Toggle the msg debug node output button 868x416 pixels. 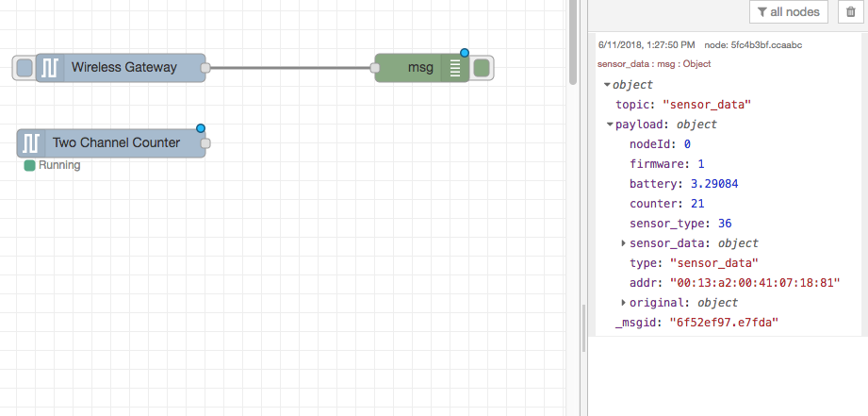coord(483,68)
